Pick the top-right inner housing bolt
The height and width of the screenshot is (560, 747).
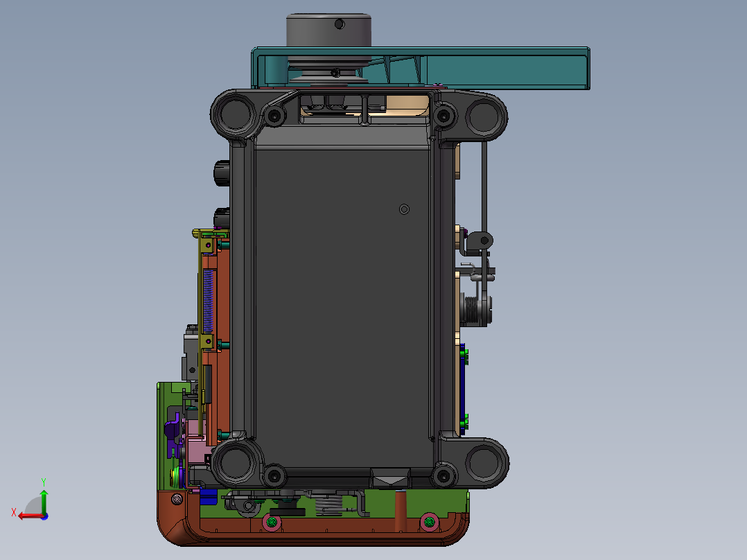point(443,115)
